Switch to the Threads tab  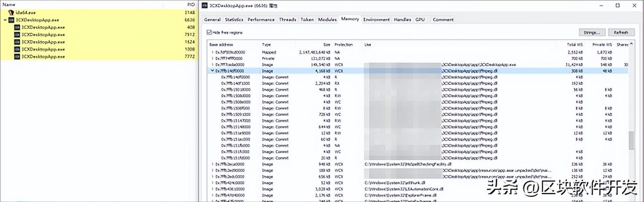tap(287, 20)
